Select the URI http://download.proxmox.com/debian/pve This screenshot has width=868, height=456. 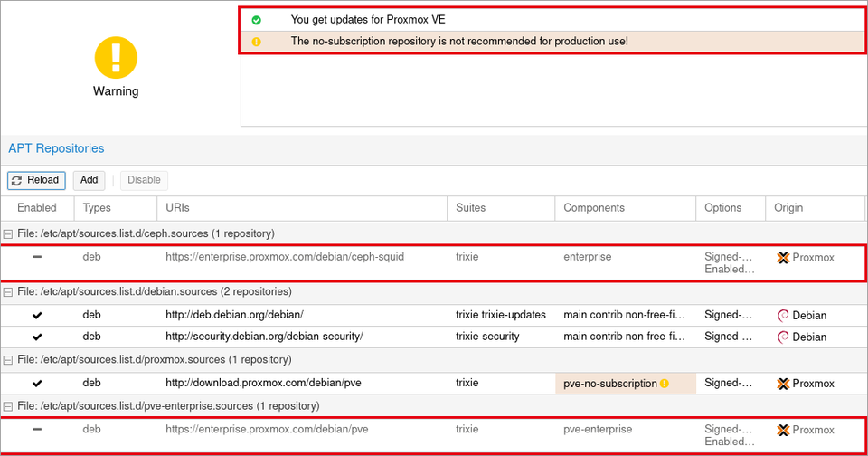[x=263, y=384]
